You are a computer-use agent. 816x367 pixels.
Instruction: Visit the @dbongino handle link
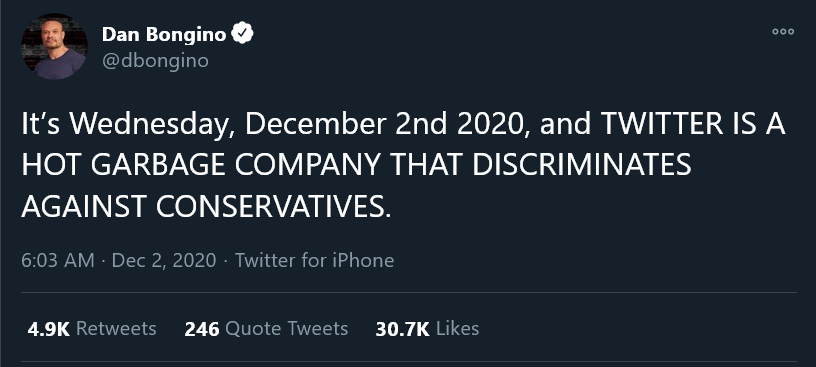(x=155, y=61)
